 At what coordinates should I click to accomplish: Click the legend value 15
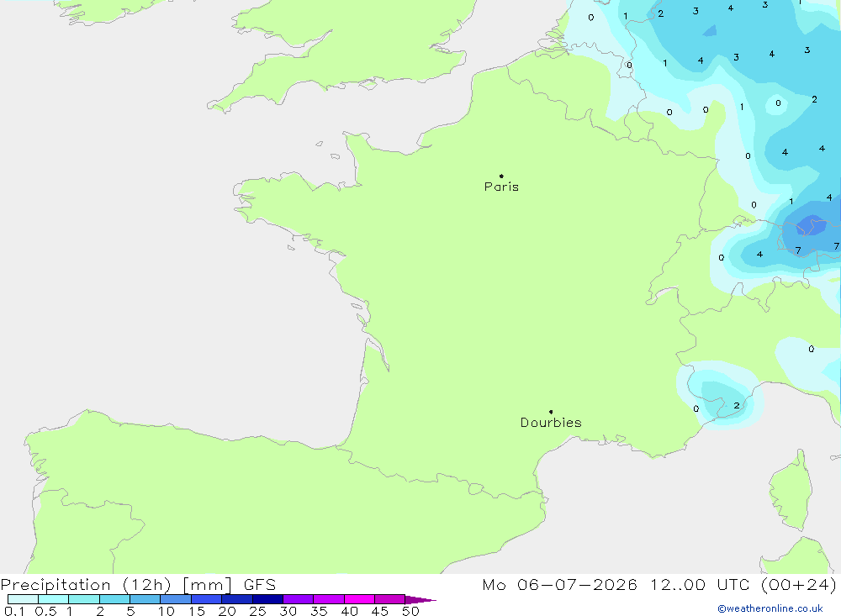point(197,611)
